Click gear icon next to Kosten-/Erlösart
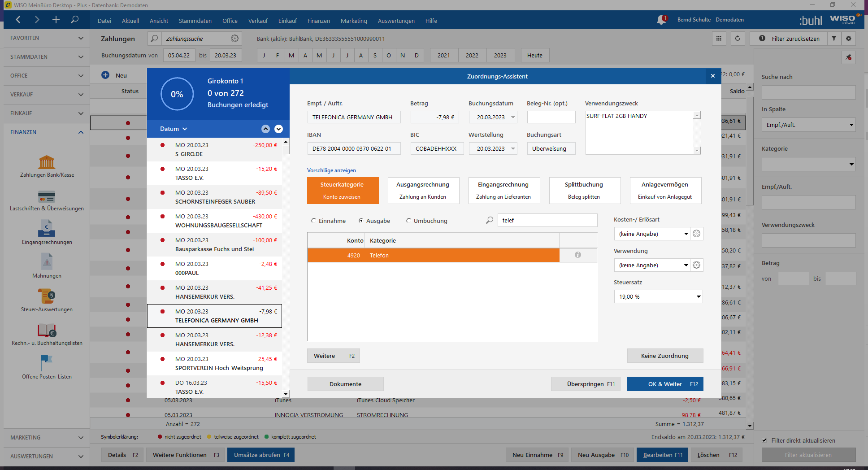 tap(696, 234)
